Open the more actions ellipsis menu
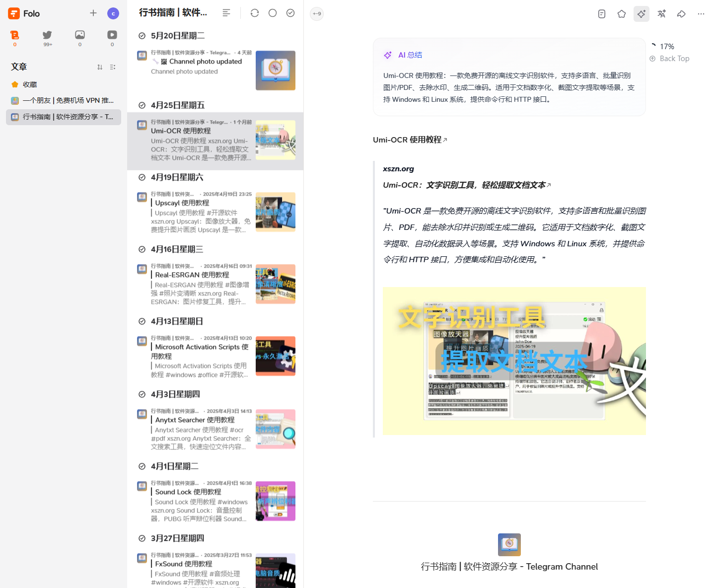Image resolution: width=715 pixels, height=588 pixels. [x=701, y=14]
